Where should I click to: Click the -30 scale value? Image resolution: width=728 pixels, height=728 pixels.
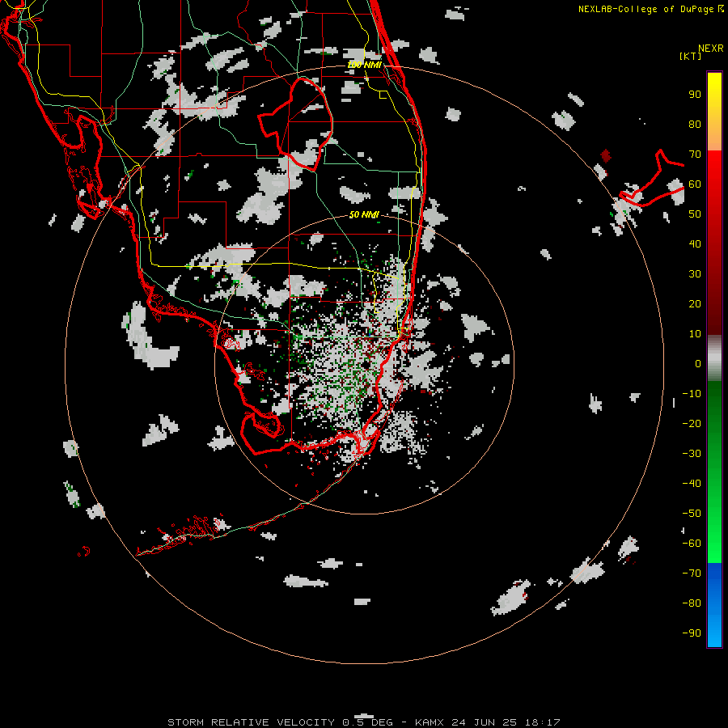[x=692, y=454]
